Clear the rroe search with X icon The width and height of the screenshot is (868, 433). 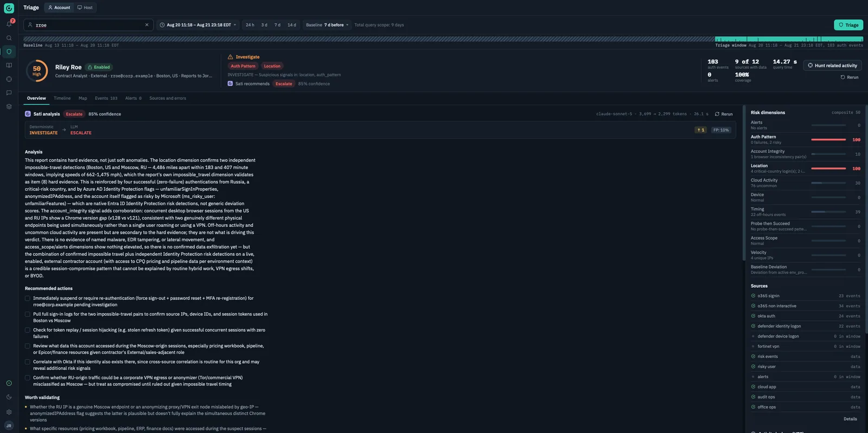[146, 25]
